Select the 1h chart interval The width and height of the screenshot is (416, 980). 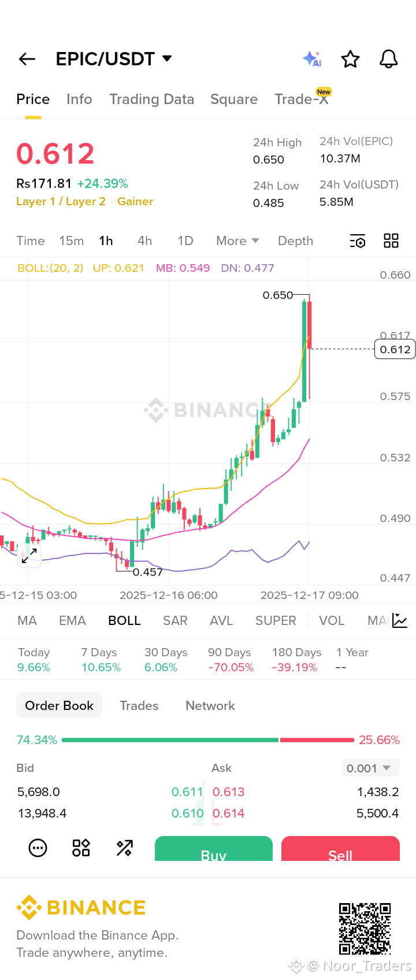pyautogui.click(x=106, y=241)
